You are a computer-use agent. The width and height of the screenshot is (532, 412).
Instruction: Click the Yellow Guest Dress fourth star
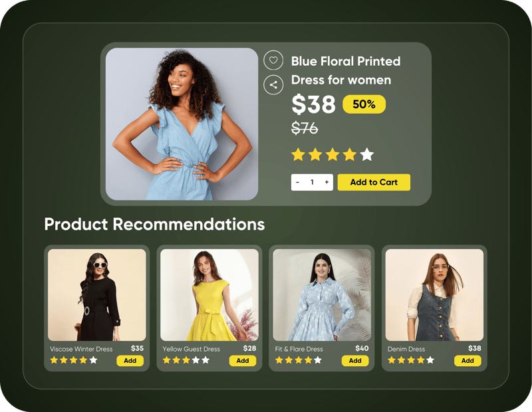pyautogui.click(x=196, y=360)
